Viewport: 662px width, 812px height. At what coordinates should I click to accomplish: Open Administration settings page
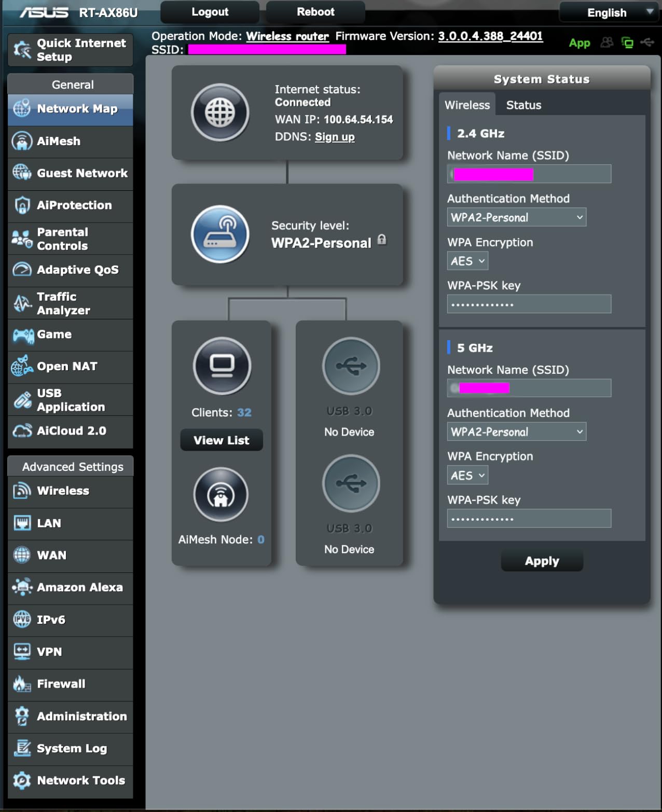[x=71, y=717]
